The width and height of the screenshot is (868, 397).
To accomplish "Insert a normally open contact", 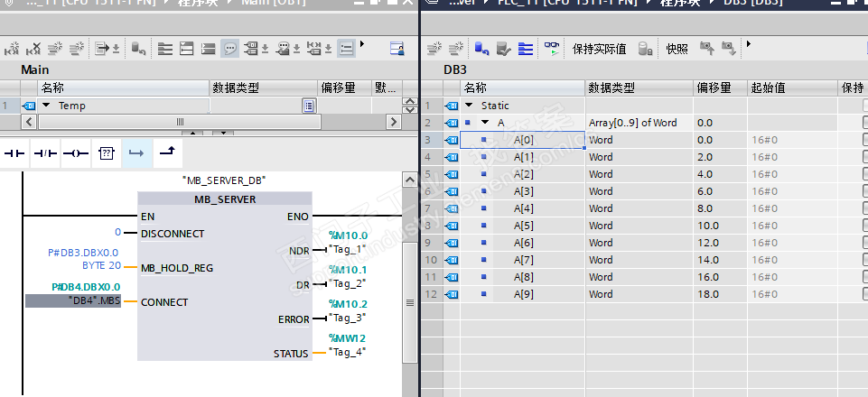I will (14, 153).
